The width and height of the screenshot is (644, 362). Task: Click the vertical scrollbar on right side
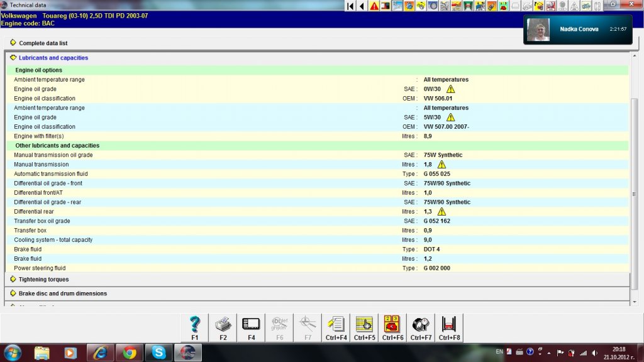(x=634, y=189)
